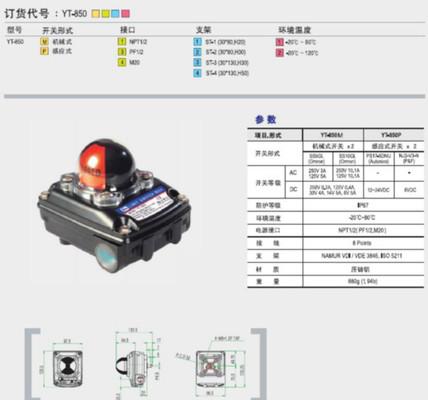Click the 12~24VDC table cell
The width and height of the screenshot is (428, 400).
378,190
